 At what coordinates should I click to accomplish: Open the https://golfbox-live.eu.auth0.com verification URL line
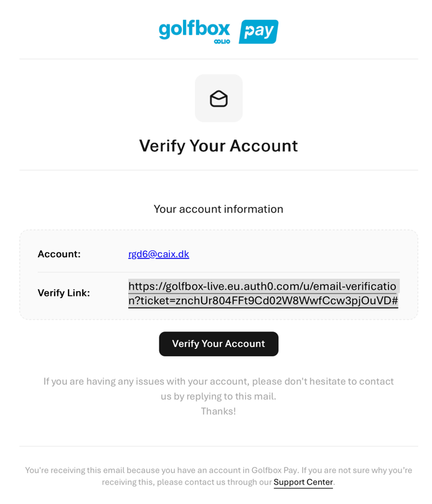point(262,286)
